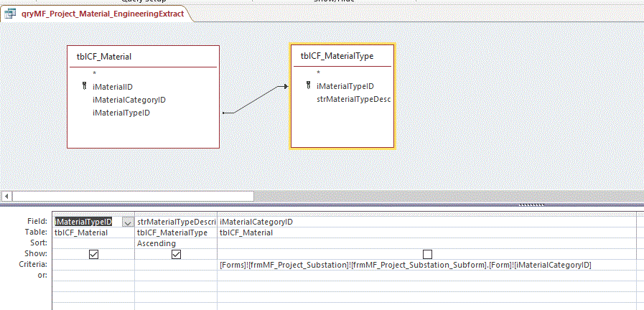Screen dimensions: 644x310
Task: Enable Show for the iMaterialCategoryID column
Action: click(427, 254)
